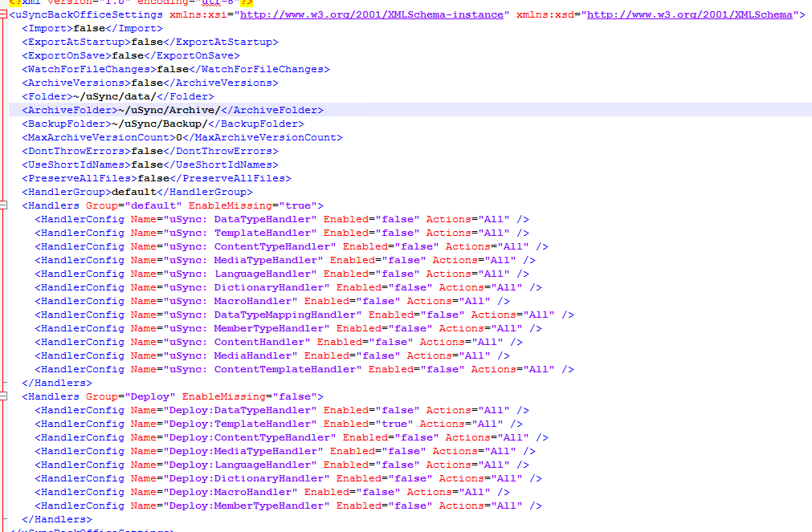
Task: Click the Handlers Group="Deploy" EnableMissing line
Action: click(173, 396)
